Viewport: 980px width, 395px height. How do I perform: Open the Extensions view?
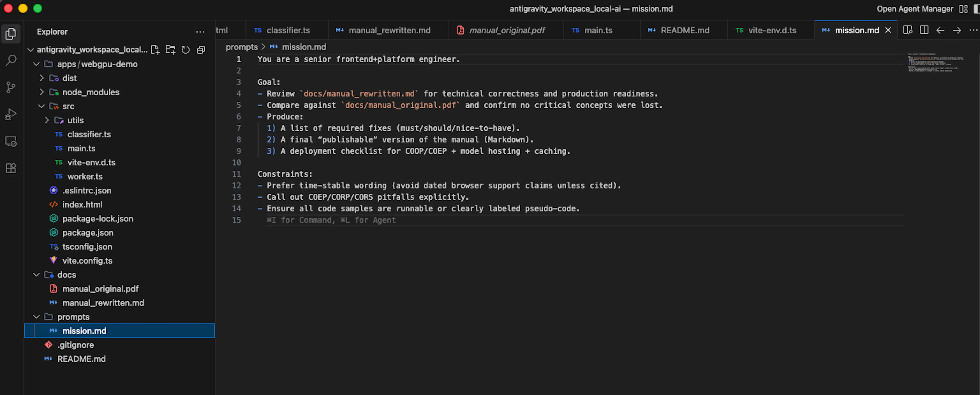click(11, 168)
